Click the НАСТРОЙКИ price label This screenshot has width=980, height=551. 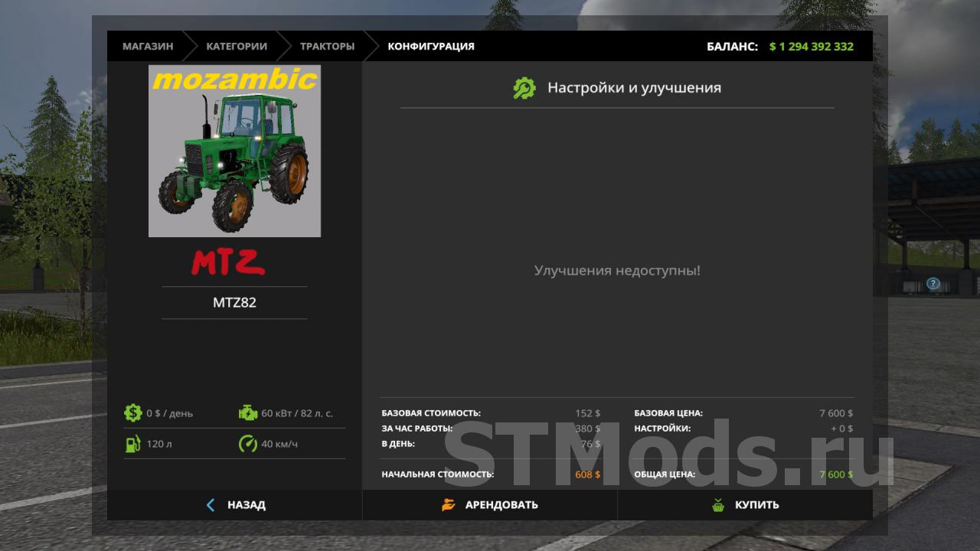(x=662, y=429)
